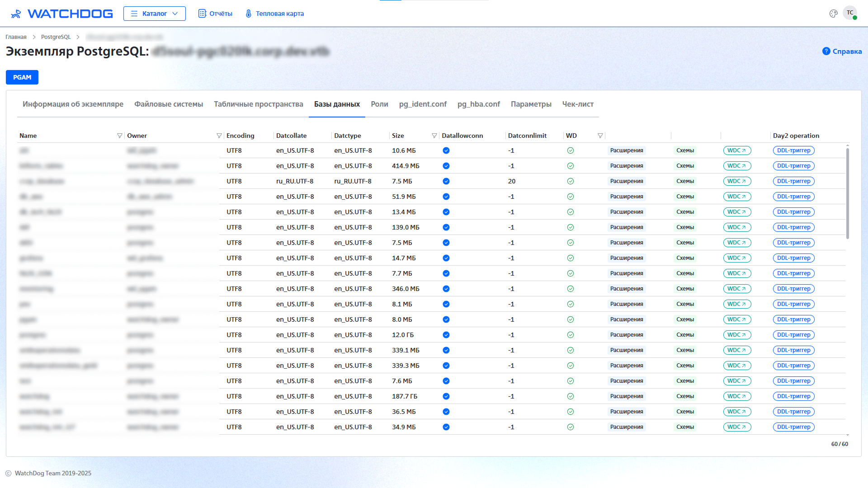
Task: Open the Отчёты reports icon
Action: coord(202,14)
